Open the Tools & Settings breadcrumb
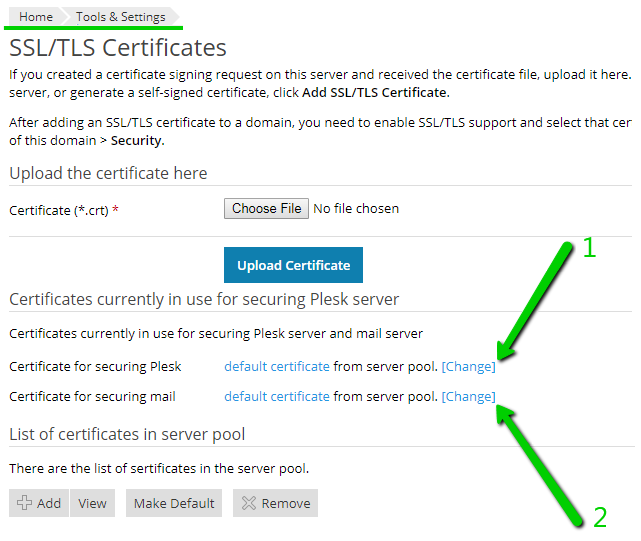641x541 pixels. [120, 17]
